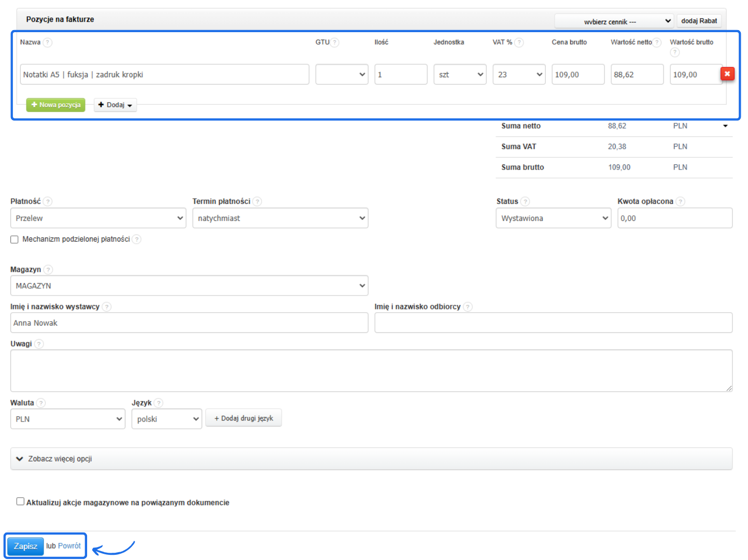Click the dodaj Rabat button
This screenshot has height=560, width=748.
pos(699,21)
